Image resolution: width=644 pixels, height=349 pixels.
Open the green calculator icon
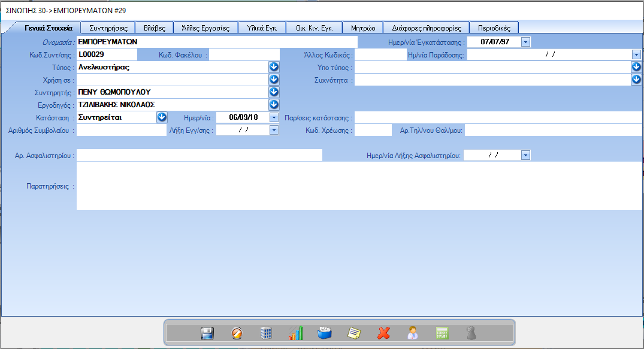point(442,333)
